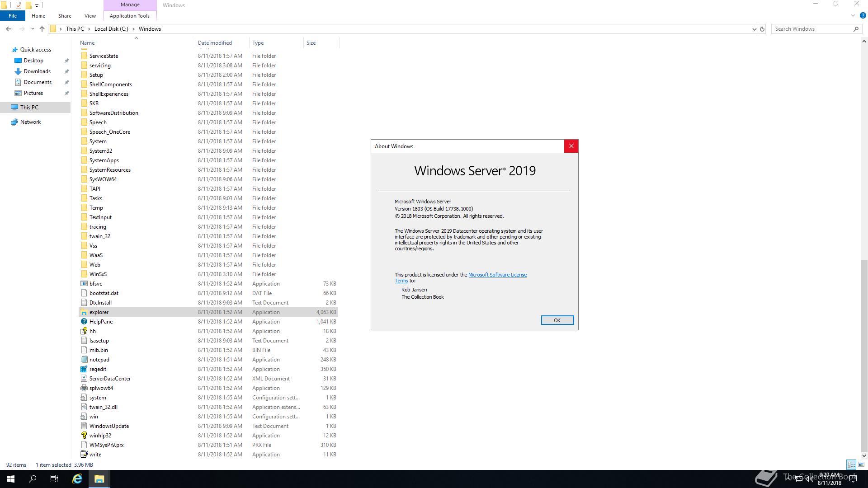Screen dimensions: 868x488
Task: Open the Share ribbon tab
Action: coord(65,16)
